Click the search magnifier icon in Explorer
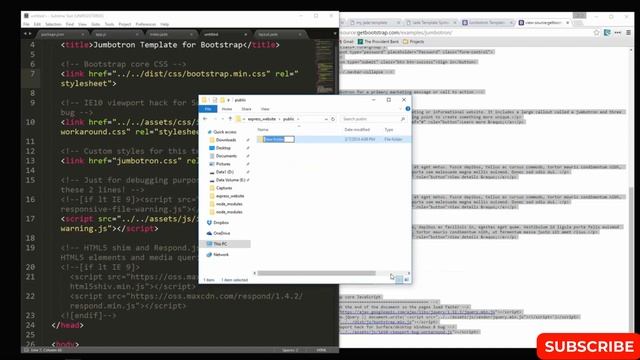Screen dimensions: 640x360 [x=402, y=119]
